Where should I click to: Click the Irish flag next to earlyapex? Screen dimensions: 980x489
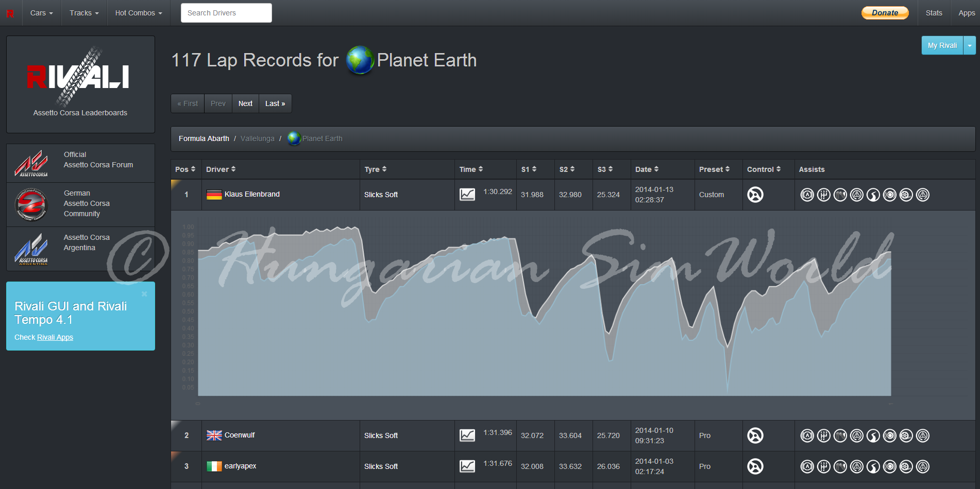tap(214, 466)
